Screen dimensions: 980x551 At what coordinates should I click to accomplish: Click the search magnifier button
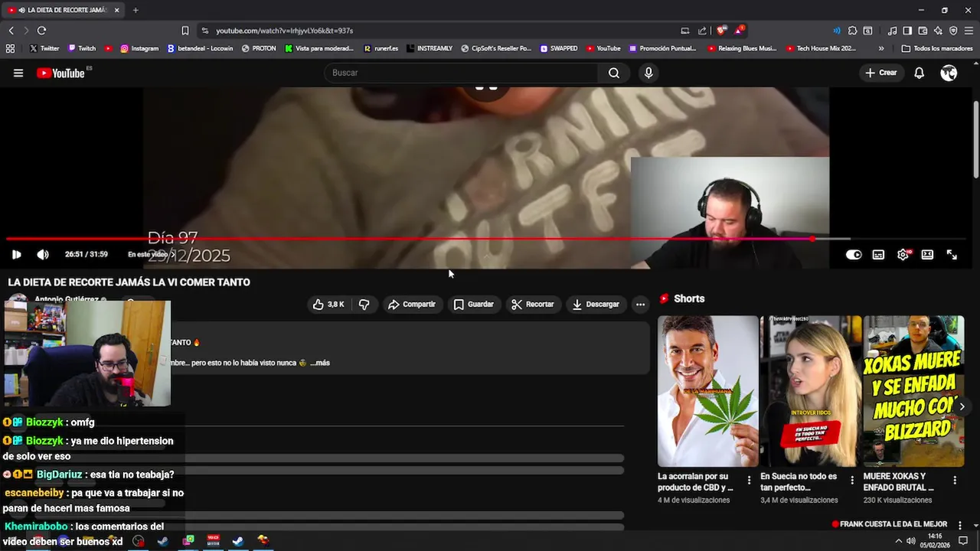tap(614, 73)
